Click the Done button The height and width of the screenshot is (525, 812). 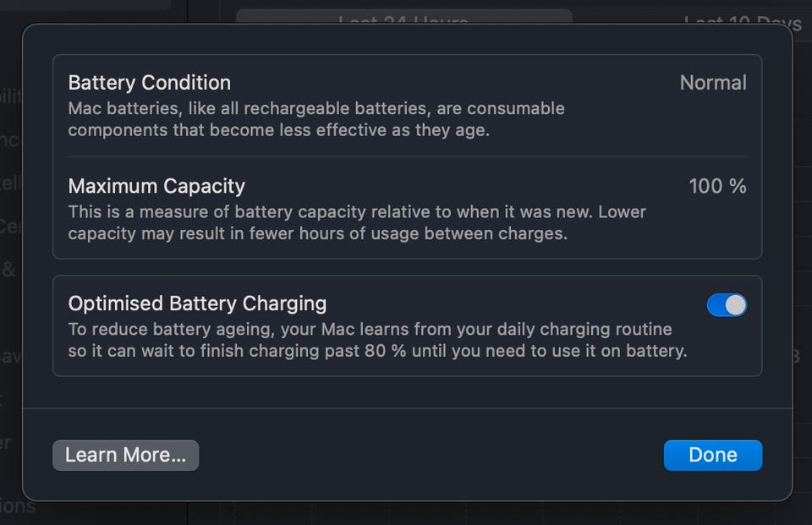712,455
